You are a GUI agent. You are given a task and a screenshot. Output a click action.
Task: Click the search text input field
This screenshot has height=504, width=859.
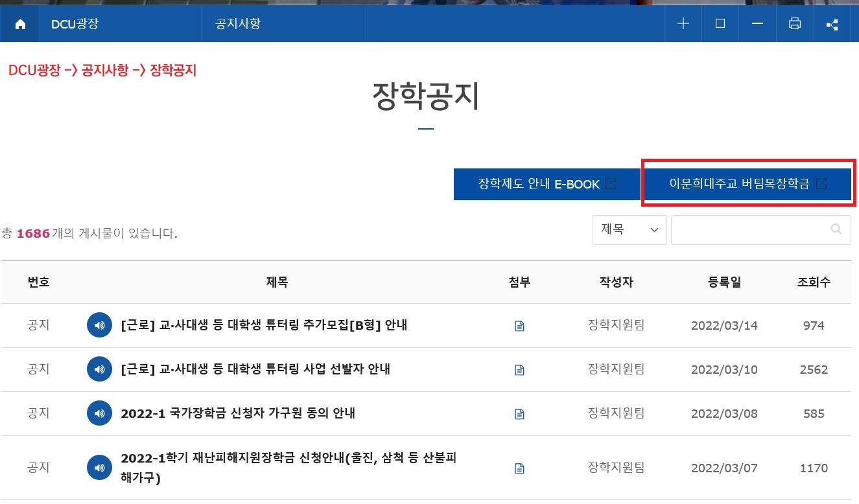[749, 230]
